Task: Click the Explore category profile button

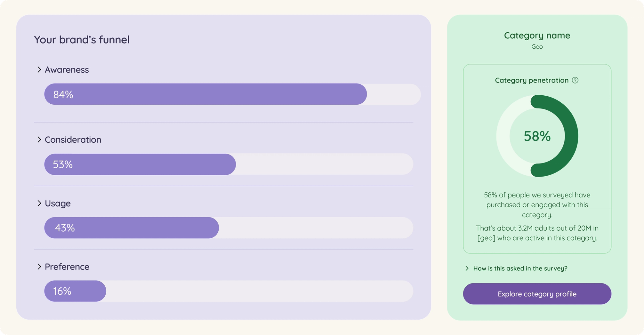Action: (x=537, y=294)
